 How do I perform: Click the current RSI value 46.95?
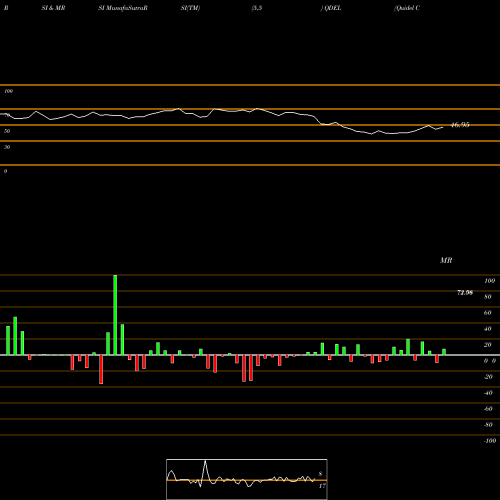click(460, 125)
